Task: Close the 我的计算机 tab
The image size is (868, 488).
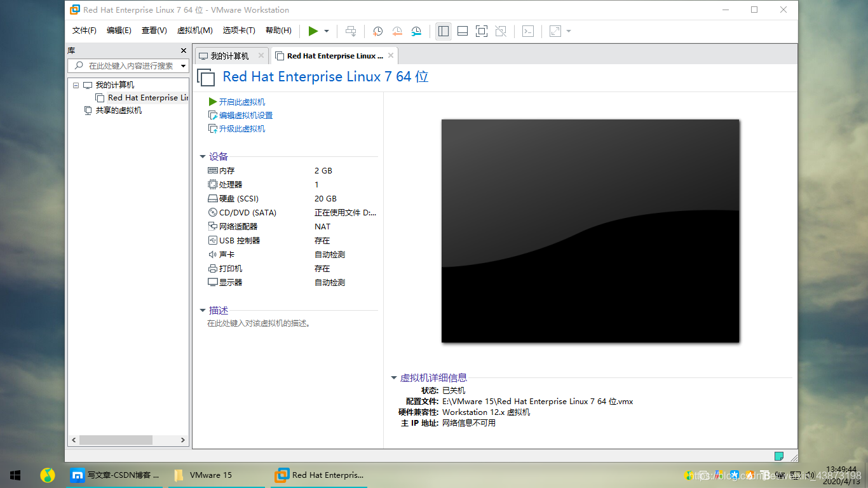Action: click(261, 56)
